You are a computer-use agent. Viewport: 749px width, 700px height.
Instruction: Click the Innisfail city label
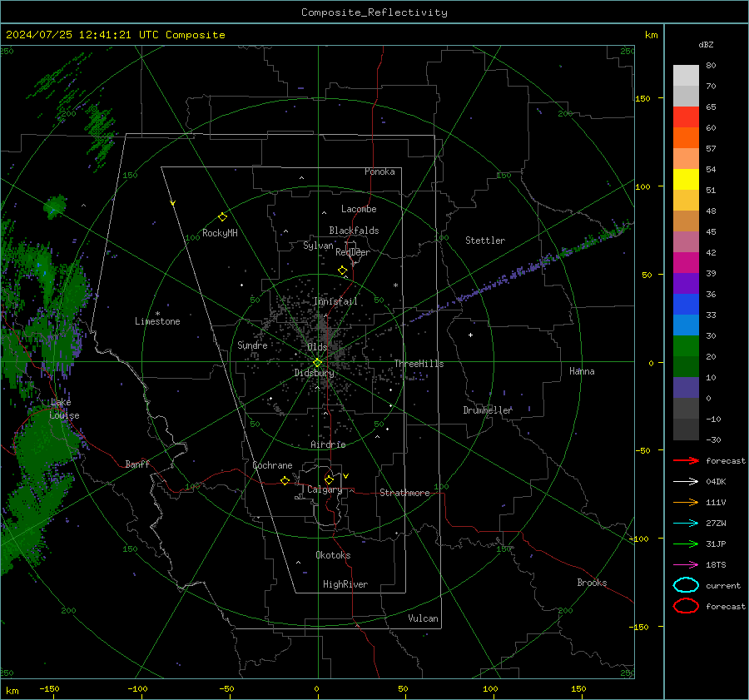pos(335,301)
